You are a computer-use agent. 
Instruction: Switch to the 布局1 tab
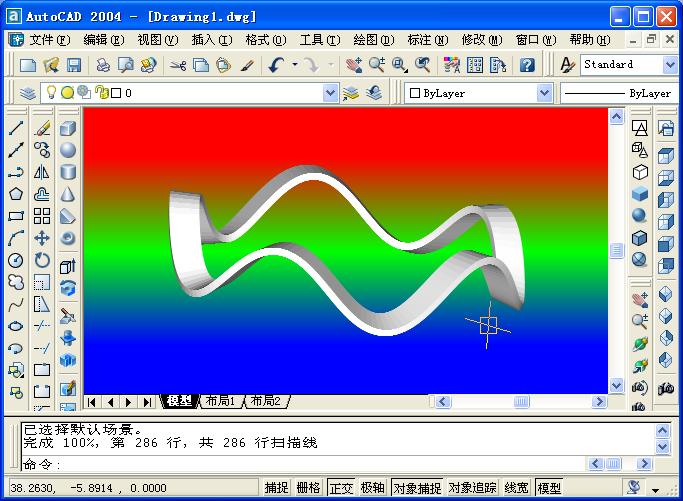tap(220, 401)
